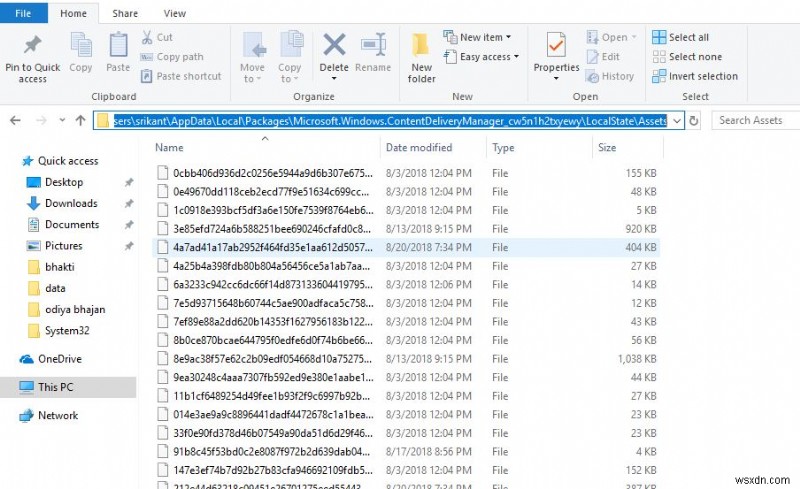Click the Delete red X icon
Image resolution: width=800 pixels, height=489 pixels.
[334, 44]
